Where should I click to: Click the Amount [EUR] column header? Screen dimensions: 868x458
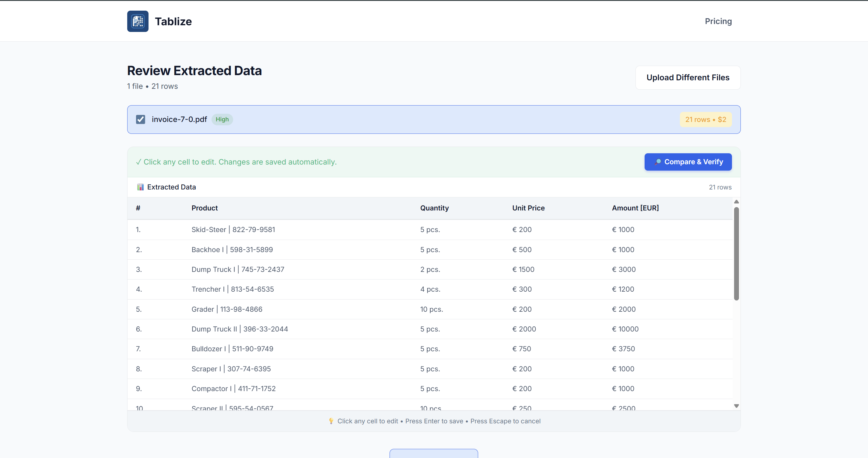[635, 208]
